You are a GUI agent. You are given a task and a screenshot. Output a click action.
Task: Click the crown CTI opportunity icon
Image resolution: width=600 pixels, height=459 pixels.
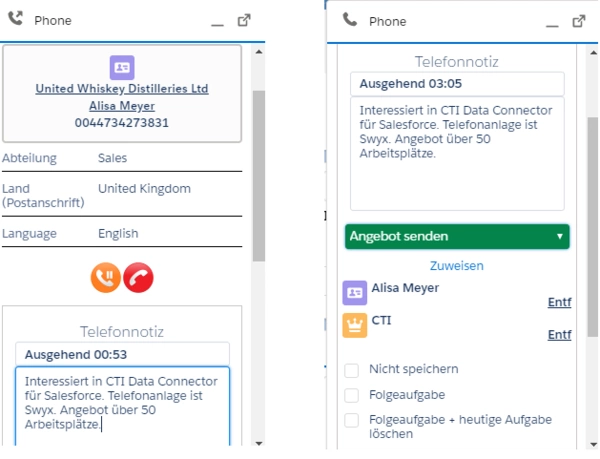pyautogui.click(x=355, y=324)
